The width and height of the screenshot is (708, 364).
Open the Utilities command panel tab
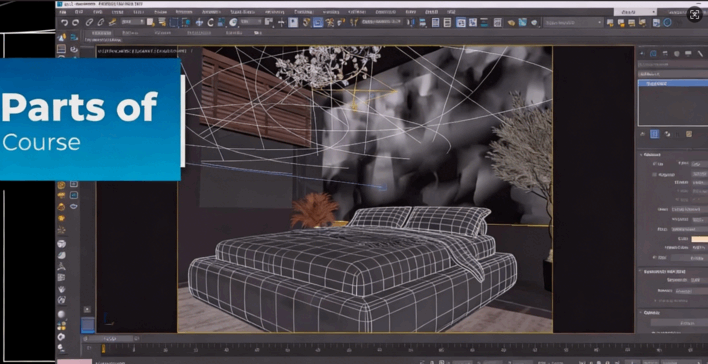point(700,54)
